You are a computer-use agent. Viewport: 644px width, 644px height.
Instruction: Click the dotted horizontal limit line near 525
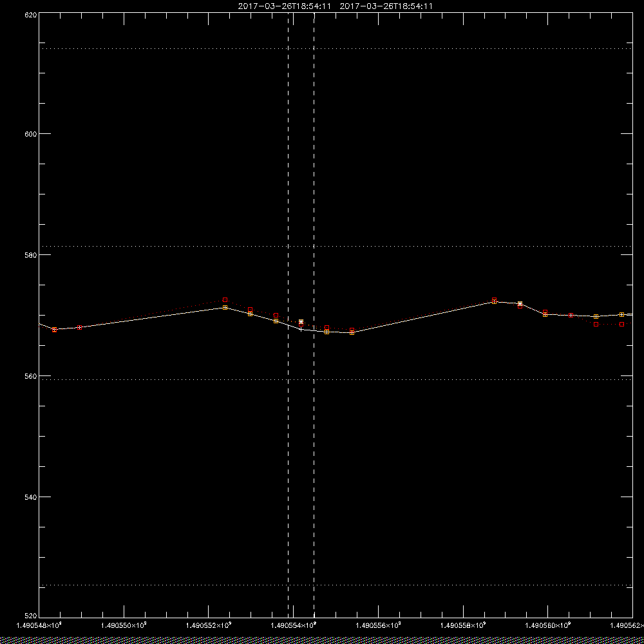click(336, 585)
